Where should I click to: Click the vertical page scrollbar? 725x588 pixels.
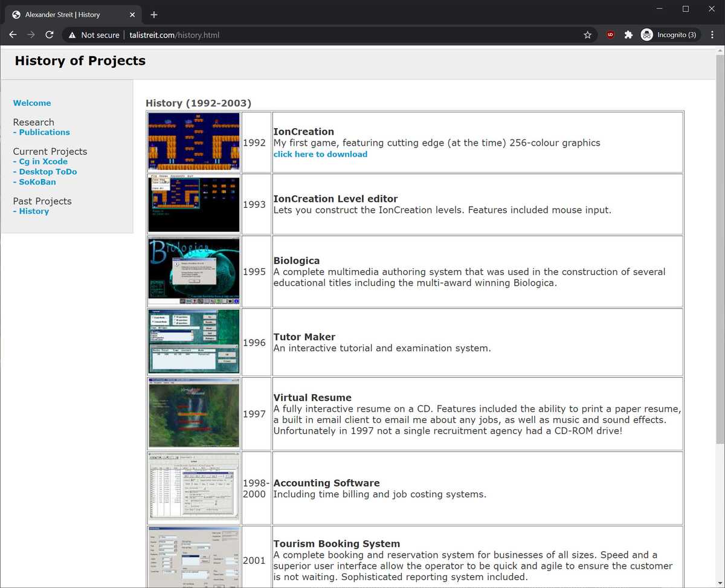(x=720, y=248)
